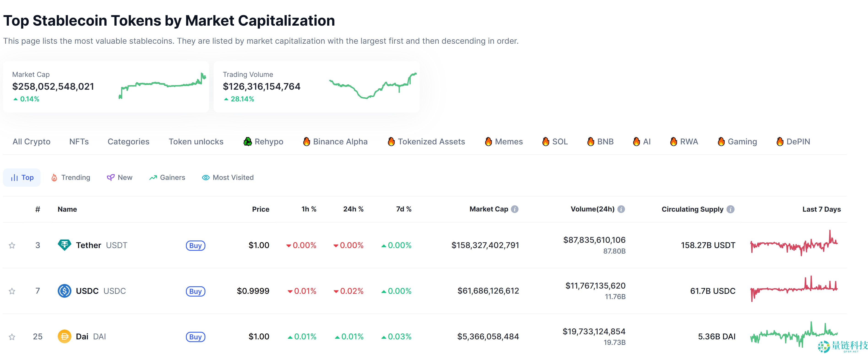Click Market Cap column info icon
Image resolution: width=868 pixels, height=354 pixels.
[x=514, y=209]
